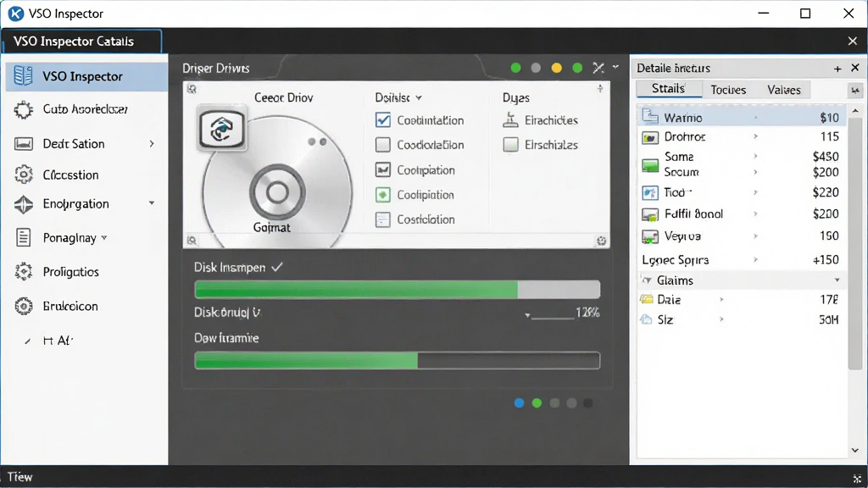
Task: Select the VSO Inspector Catalls tab
Action: coord(81,42)
